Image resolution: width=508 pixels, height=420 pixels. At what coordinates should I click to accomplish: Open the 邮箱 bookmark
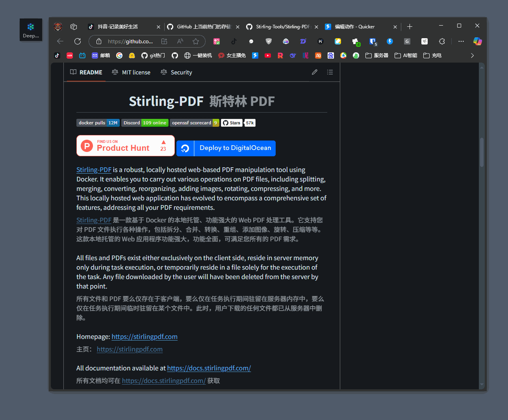[x=101, y=56]
